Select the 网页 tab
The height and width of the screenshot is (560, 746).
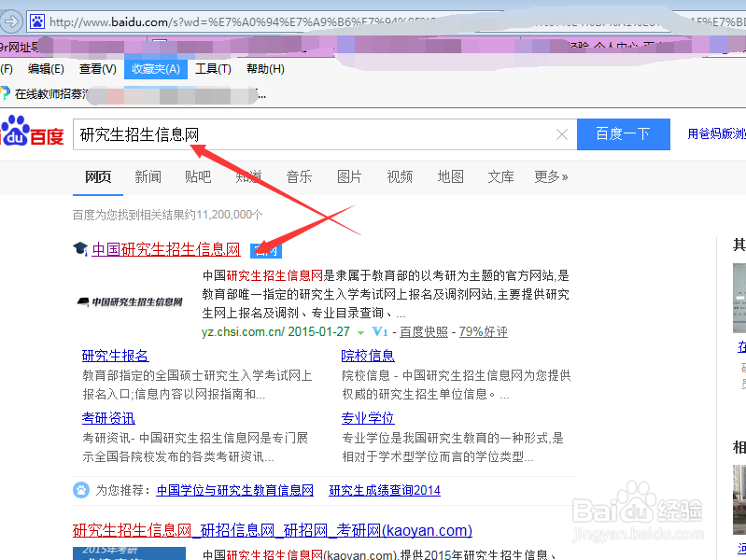click(x=98, y=177)
